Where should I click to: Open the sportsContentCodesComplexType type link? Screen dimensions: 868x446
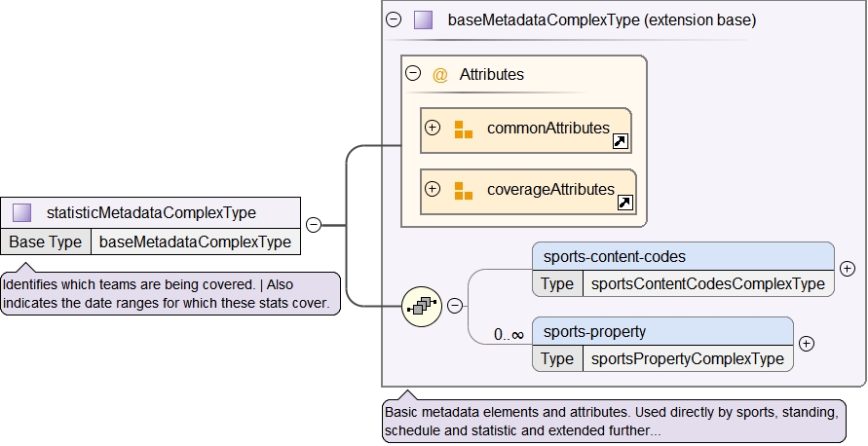[708, 284]
